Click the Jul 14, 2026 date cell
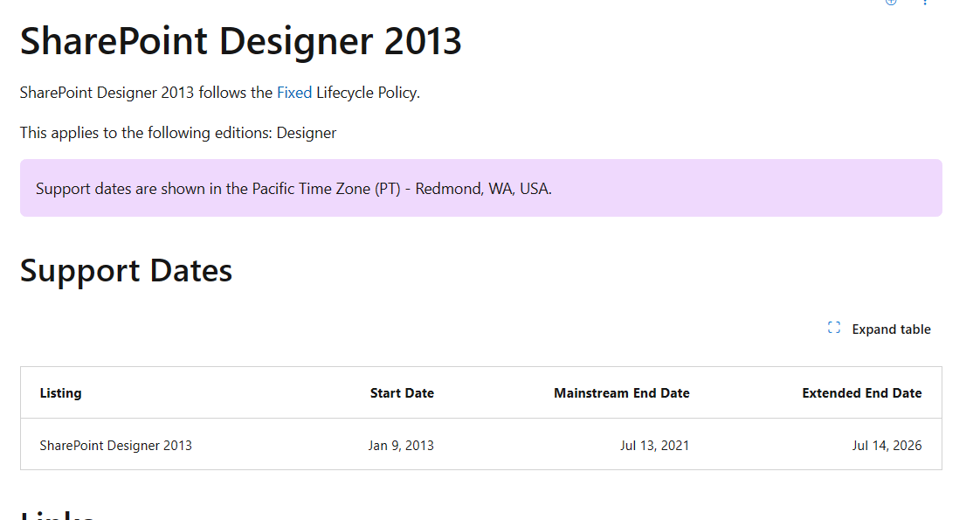Image resolution: width=980 pixels, height=520 pixels. pos(887,446)
